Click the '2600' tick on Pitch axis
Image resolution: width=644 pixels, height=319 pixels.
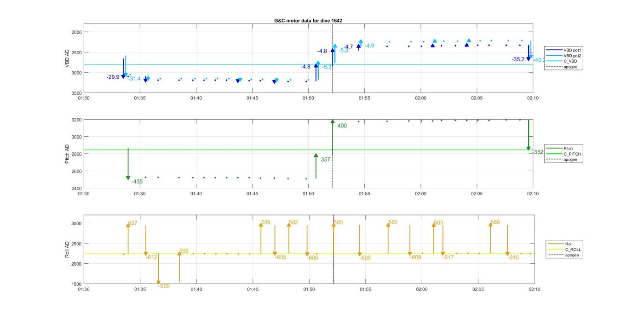(76, 171)
